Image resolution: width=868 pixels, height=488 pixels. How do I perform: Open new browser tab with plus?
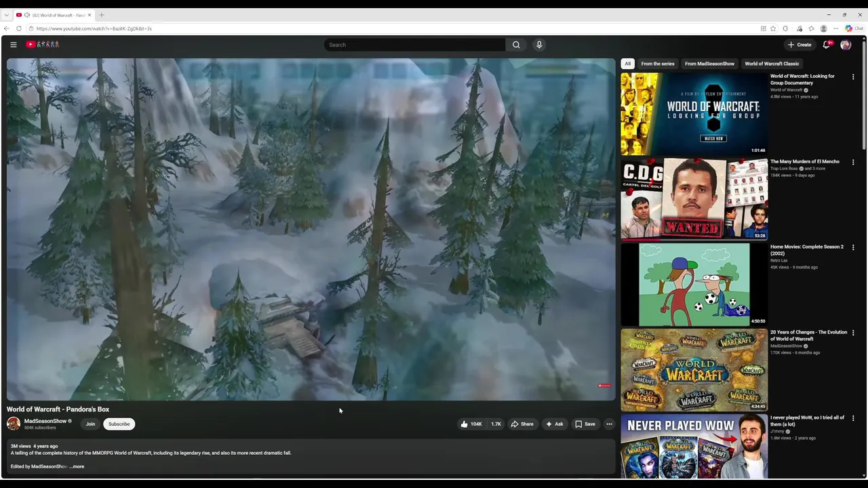coord(102,15)
